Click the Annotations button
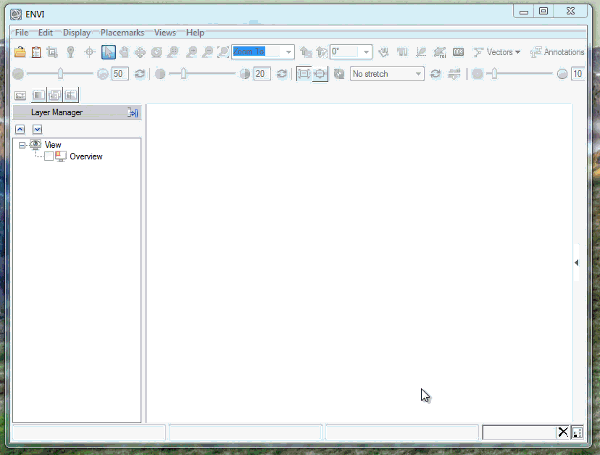This screenshot has width=600, height=455. tap(558, 52)
